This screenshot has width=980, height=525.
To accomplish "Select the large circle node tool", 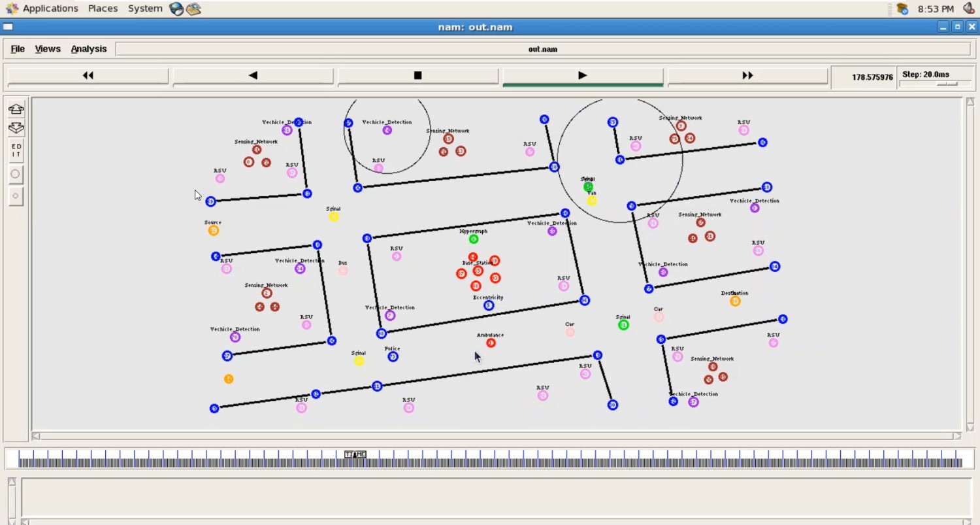I will (15, 173).
